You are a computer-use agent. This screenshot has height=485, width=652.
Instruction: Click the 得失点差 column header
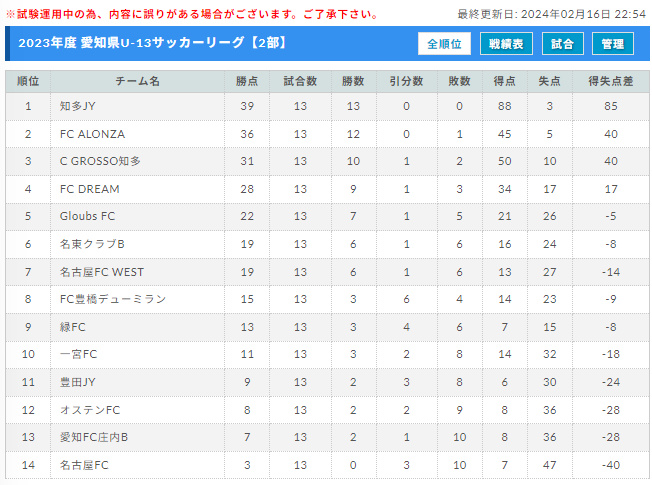pyautogui.click(x=610, y=81)
